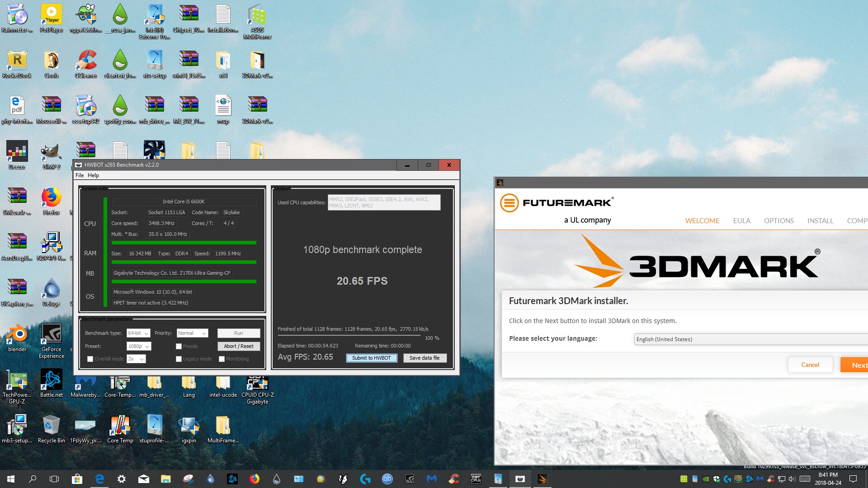Viewport: 868px width, 488px height.
Task: Open the installer language selection dropdown
Action: tap(750, 339)
